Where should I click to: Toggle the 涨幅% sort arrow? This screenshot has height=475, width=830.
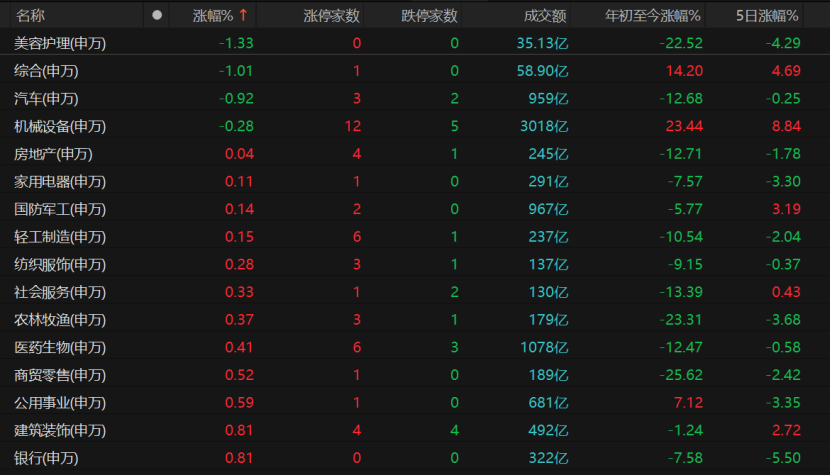point(243,15)
